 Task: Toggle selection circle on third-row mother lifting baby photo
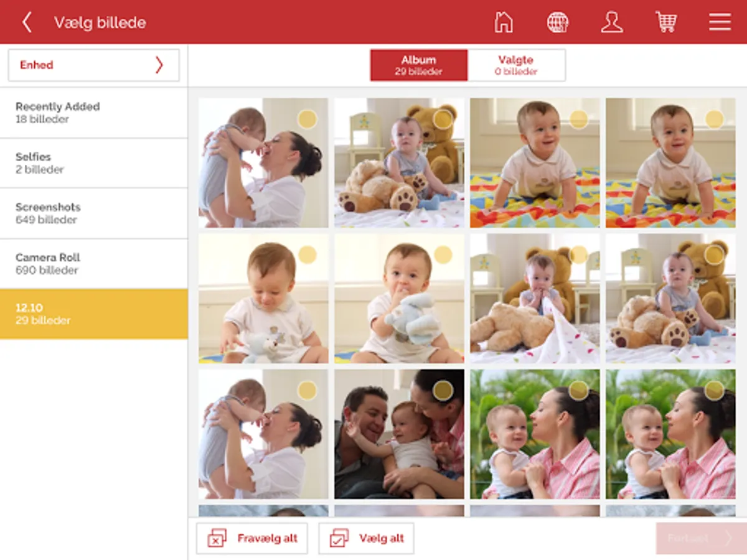tap(307, 390)
